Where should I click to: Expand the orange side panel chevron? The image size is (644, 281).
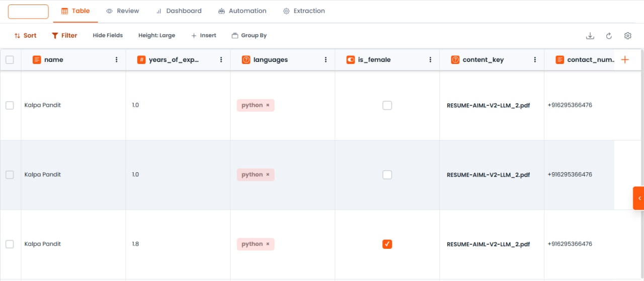coord(638,198)
